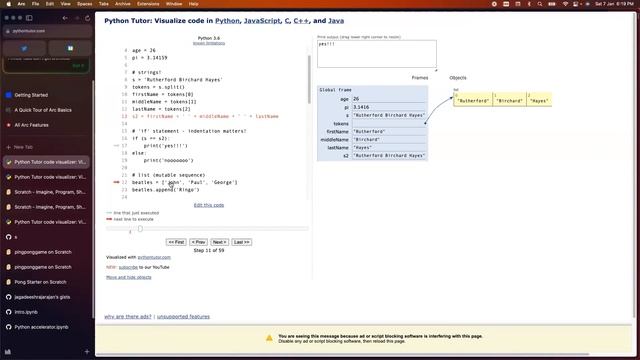Click code line 17 print('yes!!!')

(x=165, y=146)
